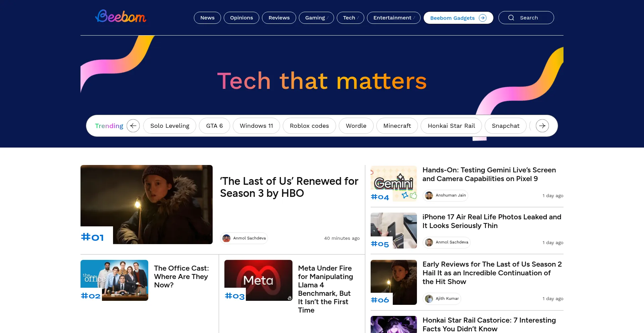Click the arrow icon in Beebom Gadgets
Screen dimensions: 644x333
(x=483, y=18)
